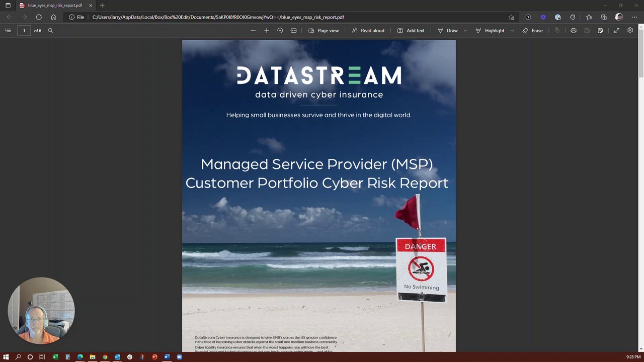The image size is (644, 362).
Task: Open the tab actions menu icon
Action: pos(8,6)
